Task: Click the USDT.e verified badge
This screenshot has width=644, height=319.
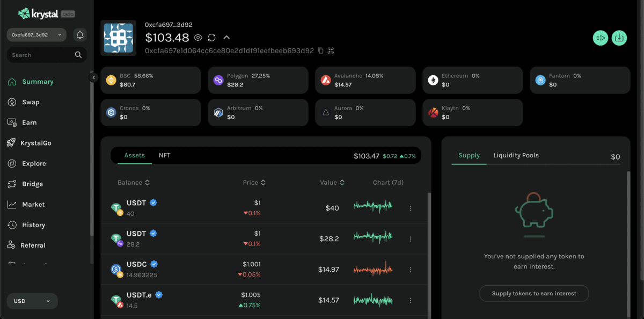Action: click(159, 295)
